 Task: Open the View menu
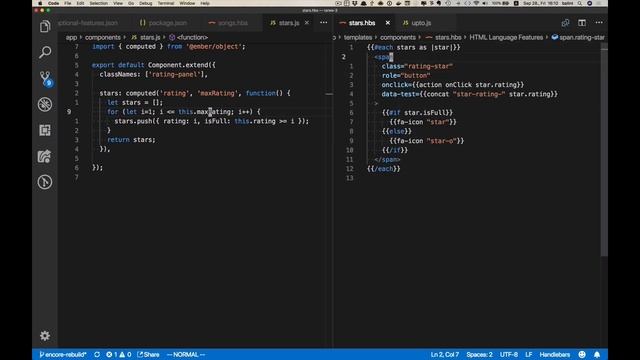tap(118, 3)
